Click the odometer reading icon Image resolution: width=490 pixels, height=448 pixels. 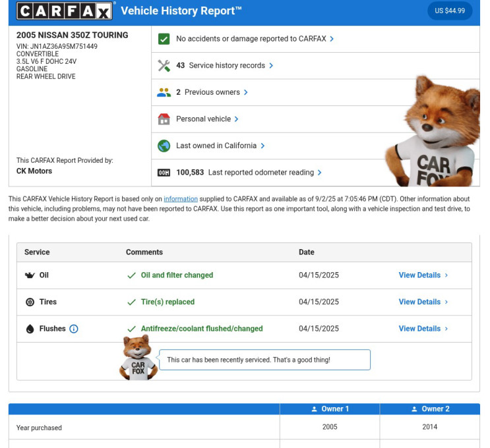[164, 173]
